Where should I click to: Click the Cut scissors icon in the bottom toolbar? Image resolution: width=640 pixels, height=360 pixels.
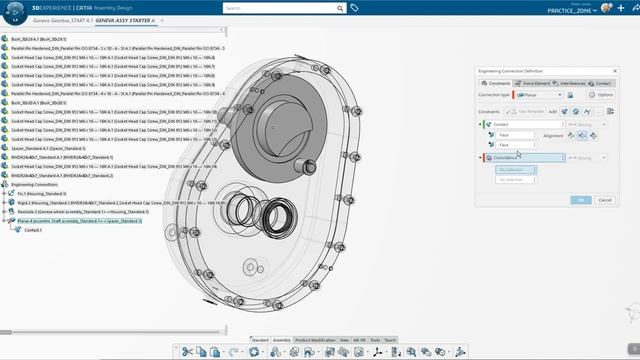point(187,351)
